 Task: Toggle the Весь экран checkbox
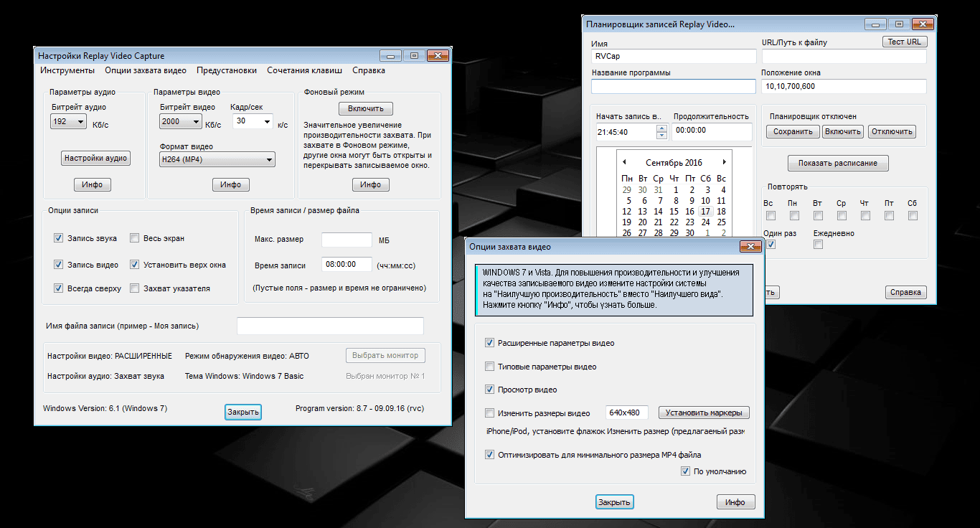click(135, 238)
